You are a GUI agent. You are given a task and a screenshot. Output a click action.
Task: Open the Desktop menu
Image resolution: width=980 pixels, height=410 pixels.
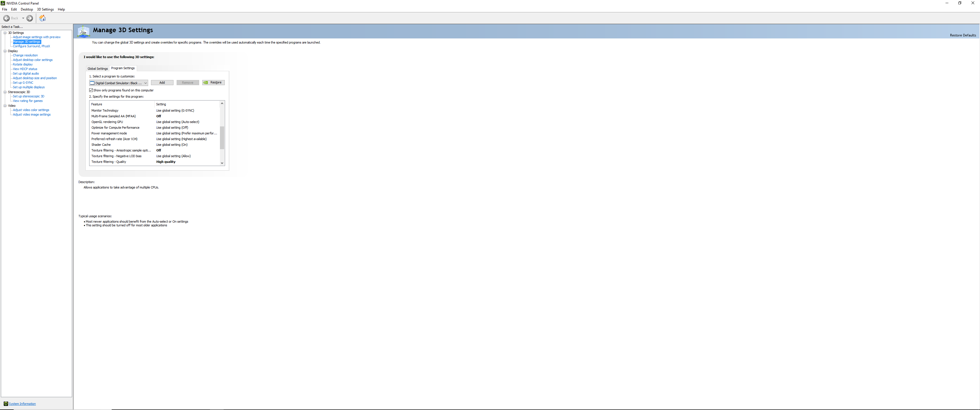[x=26, y=9]
